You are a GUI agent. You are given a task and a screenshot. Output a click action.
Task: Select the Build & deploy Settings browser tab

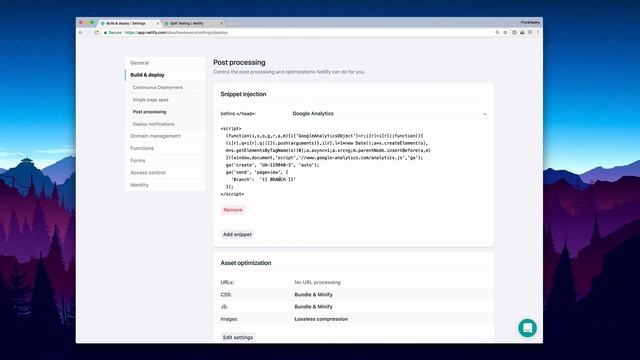pyautogui.click(x=129, y=23)
